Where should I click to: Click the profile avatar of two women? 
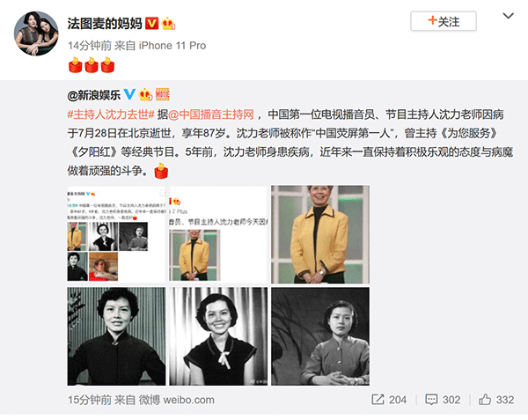point(36,33)
